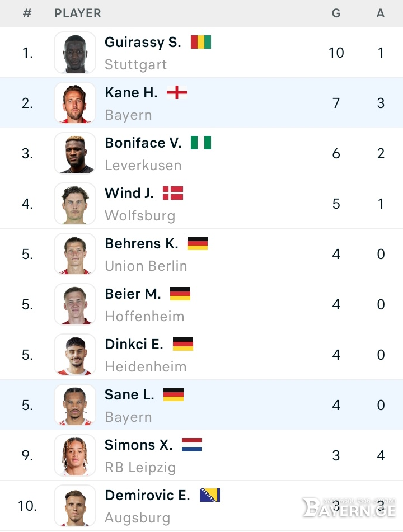
Task: Click the PLAYER column header
Action: tap(78, 13)
